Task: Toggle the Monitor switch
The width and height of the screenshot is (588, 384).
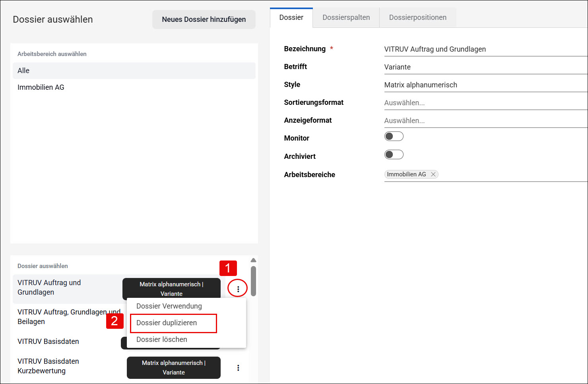Action: coord(394,136)
